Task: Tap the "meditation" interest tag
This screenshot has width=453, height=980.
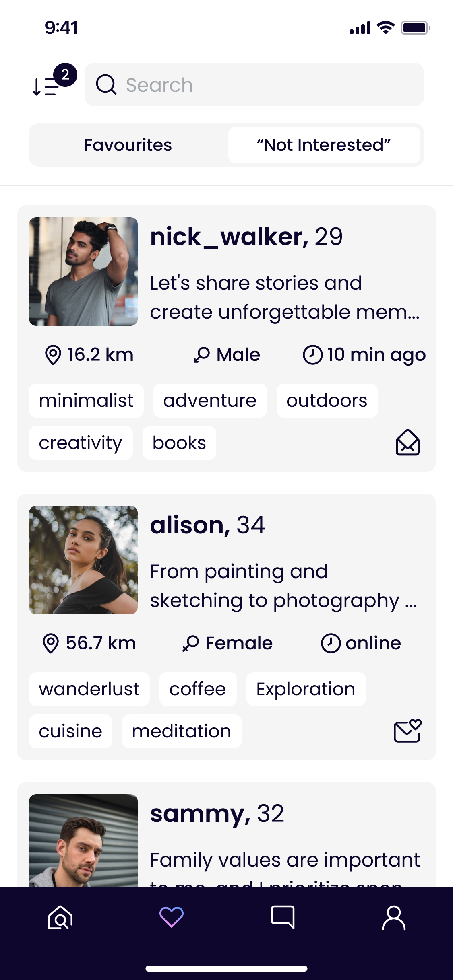Action: [182, 731]
